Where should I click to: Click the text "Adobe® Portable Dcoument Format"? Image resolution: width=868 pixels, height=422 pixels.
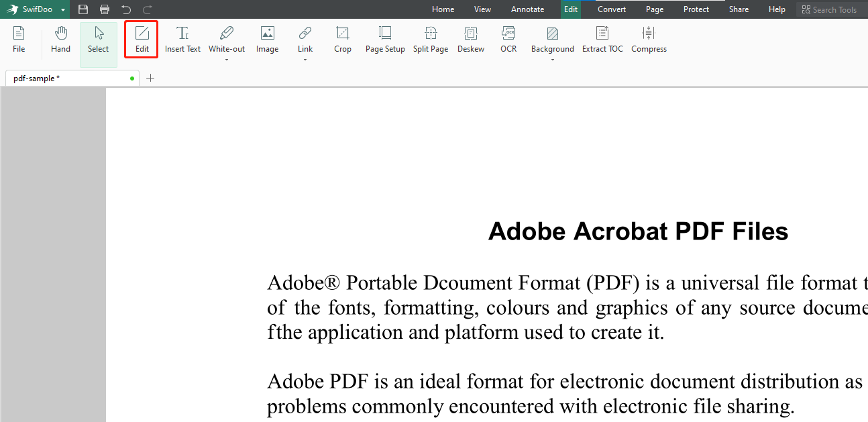(x=423, y=282)
